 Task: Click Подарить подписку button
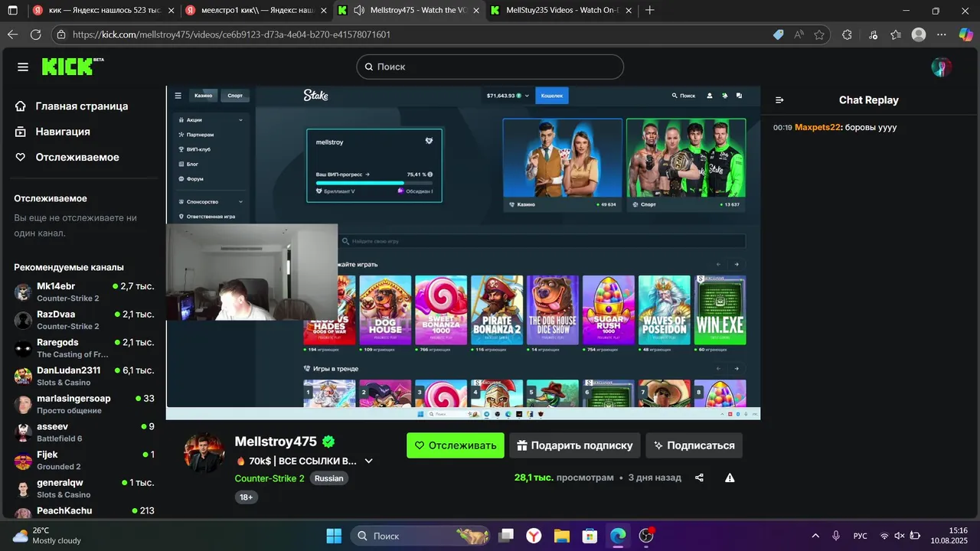tap(575, 445)
